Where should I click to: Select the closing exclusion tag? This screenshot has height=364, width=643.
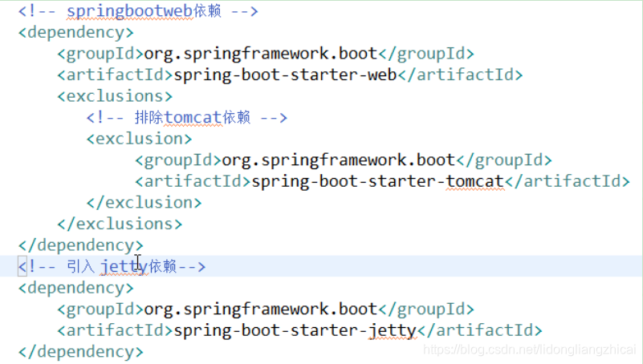coord(144,203)
